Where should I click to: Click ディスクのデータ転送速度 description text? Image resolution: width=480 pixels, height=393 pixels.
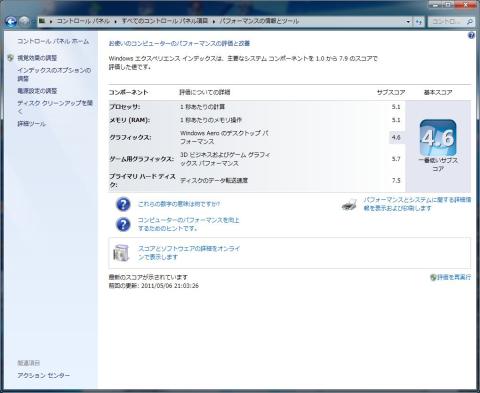coord(214,180)
